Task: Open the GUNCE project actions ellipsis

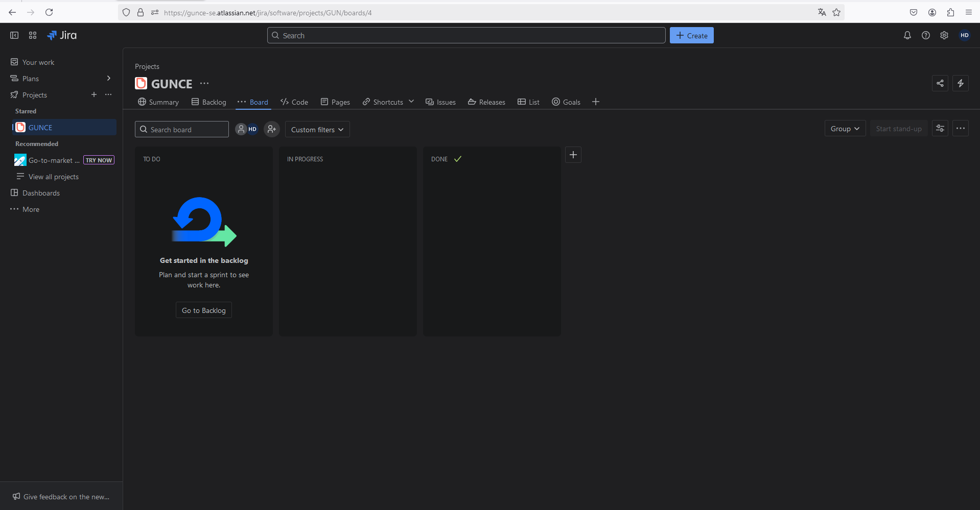Action: [x=204, y=83]
